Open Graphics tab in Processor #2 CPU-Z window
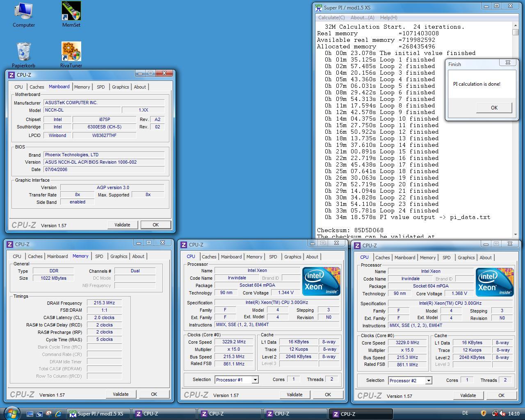Viewport: 525px width, 420px height. click(x=466, y=258)
